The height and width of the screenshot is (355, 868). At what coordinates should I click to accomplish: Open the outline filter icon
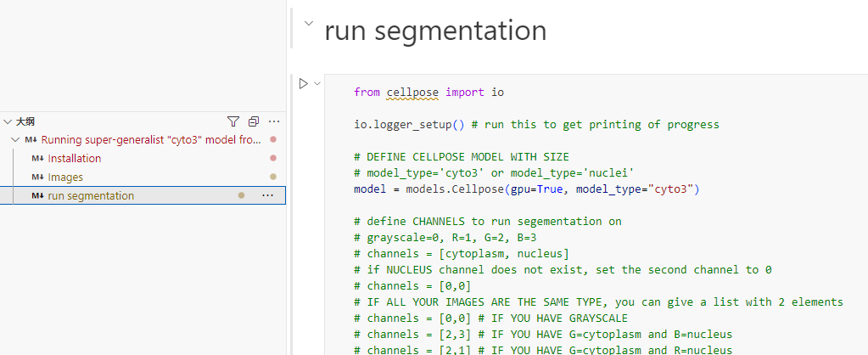click(x=233, y=121)
